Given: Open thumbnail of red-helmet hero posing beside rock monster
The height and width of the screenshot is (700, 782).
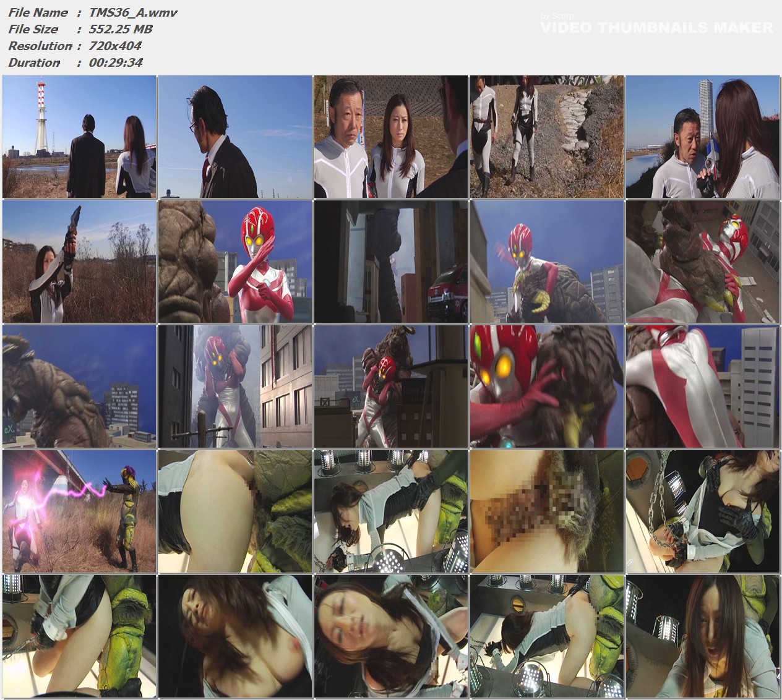Looking at the screenshot, I should [235, 262].
